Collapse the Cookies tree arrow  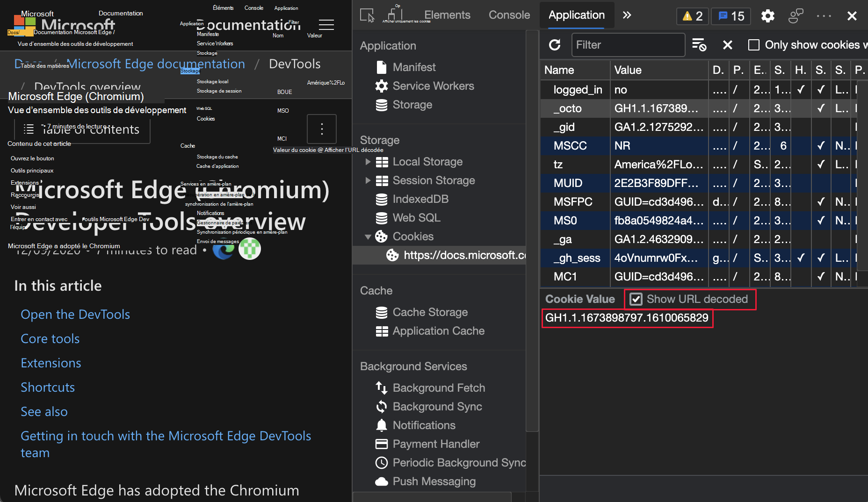click(x=368, y=237)
